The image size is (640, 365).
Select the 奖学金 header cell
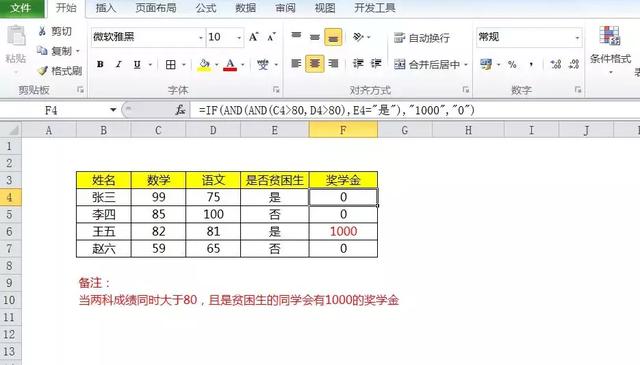click(x=343, y=180)
